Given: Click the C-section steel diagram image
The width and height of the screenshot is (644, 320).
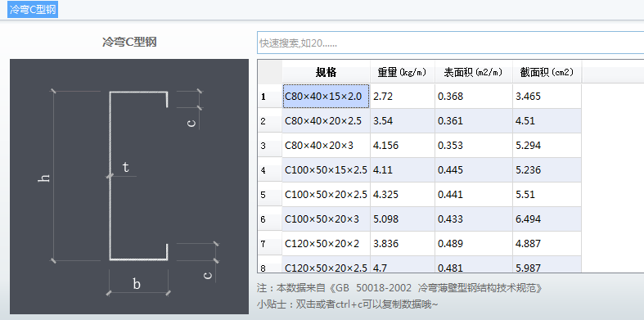Looking at the screenshot, I should (x=129, y=187).
